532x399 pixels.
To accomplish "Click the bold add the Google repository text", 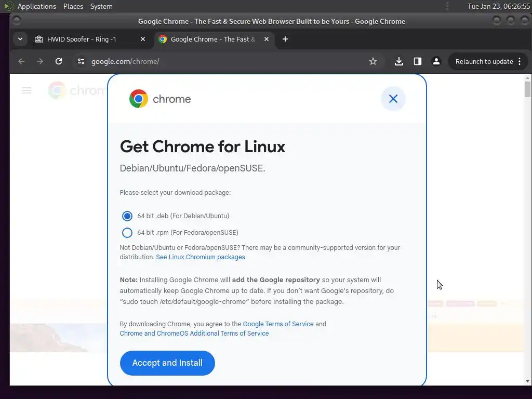I will (x=276, y=280).
